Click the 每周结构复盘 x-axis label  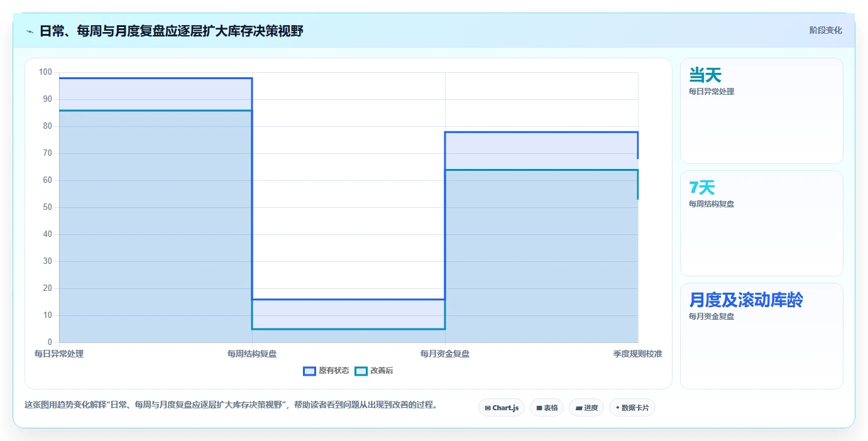[x=252, y=354]
